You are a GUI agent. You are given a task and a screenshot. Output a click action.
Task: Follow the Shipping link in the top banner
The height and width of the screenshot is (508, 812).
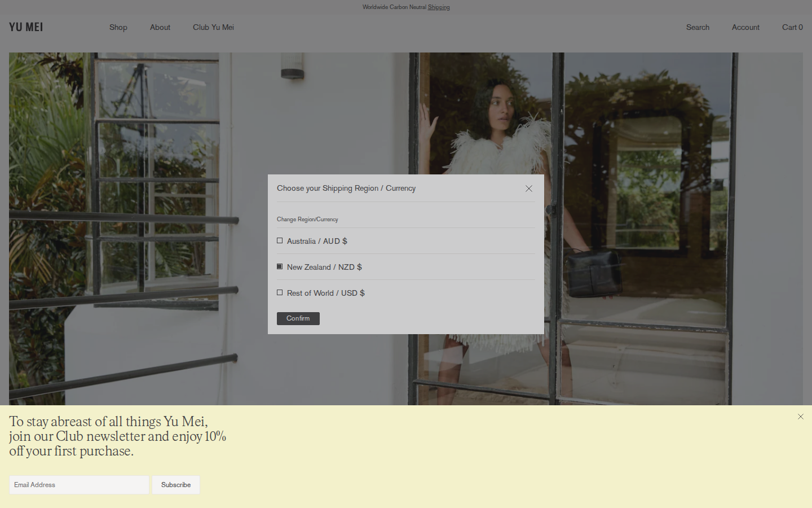click(x=439, y=7)
